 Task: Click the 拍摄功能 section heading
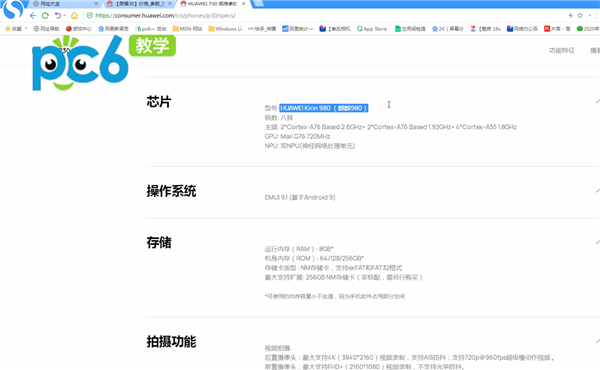(x=171, y=341)
